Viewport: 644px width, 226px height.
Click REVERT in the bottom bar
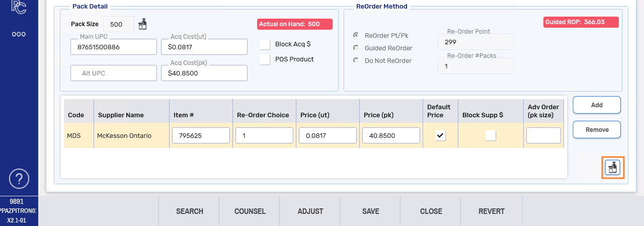[491, 211]
